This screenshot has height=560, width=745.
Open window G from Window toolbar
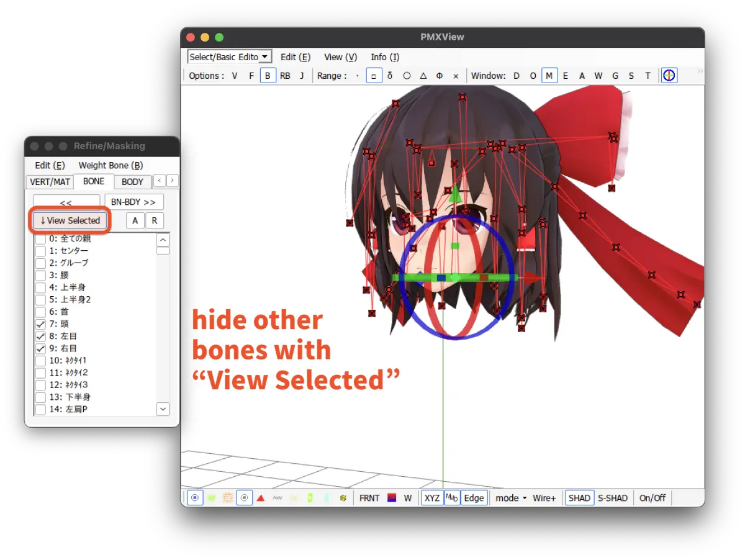[x=615, y=76]
